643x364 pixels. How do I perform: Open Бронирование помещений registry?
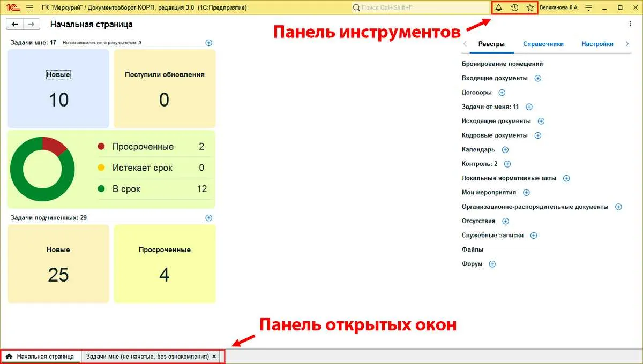(x=502, y=64)
